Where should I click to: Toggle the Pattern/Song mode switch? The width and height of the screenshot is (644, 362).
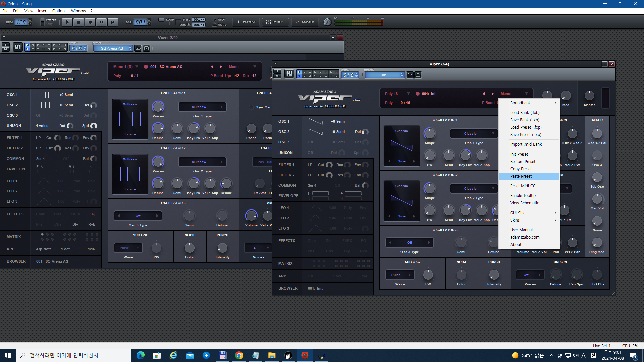[42, 22]
